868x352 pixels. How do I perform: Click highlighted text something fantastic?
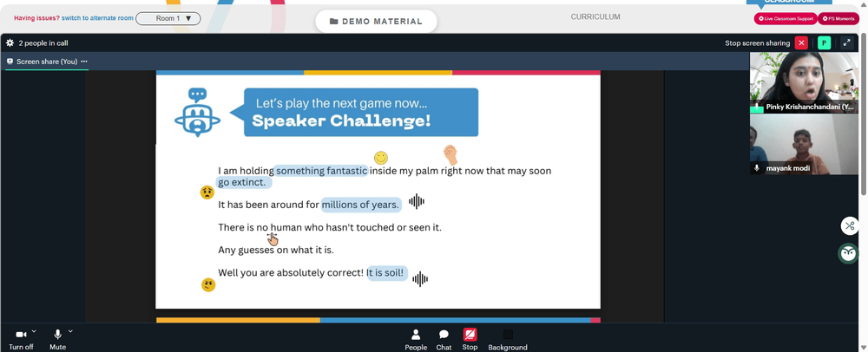pos(322,171)
